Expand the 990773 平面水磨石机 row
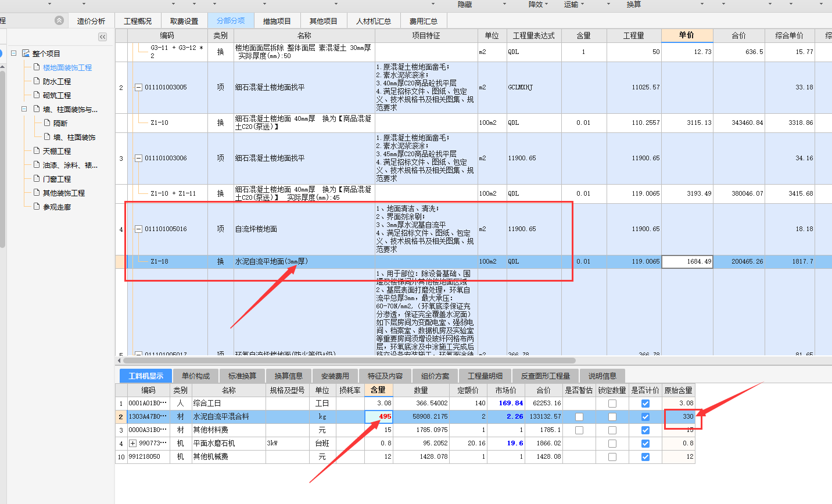This screenshot has height=504, width=832. (x=132, y=443)
